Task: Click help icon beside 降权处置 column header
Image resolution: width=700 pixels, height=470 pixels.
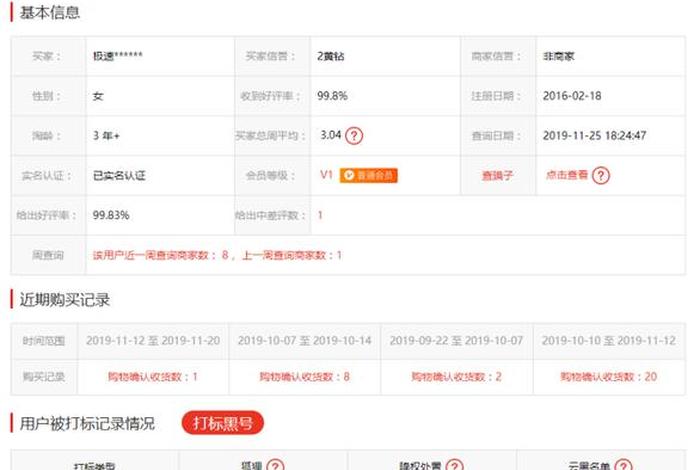Action: click(x=454, y=465)
